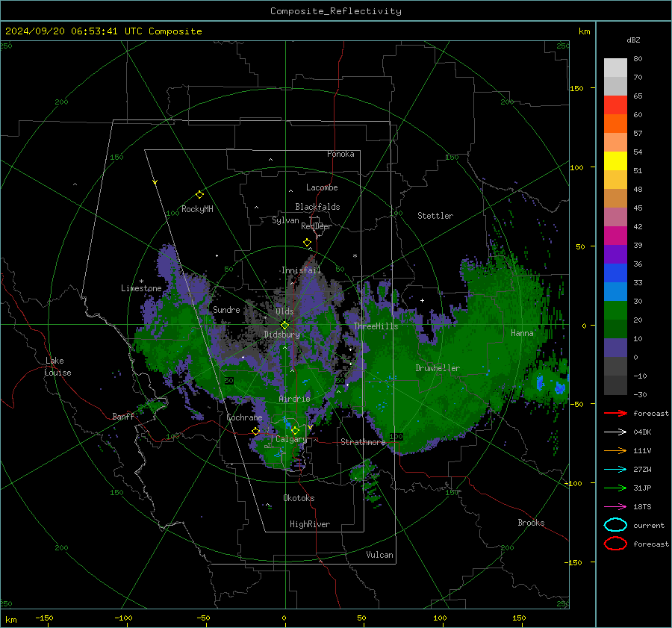
Task: Click the Innisfail city label
Action: [x=301, y=270]
